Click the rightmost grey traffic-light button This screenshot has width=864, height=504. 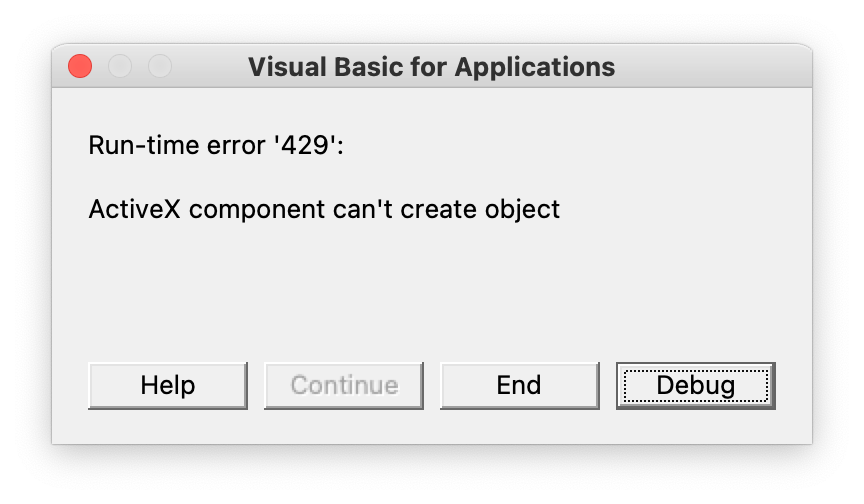click(160, 67)
